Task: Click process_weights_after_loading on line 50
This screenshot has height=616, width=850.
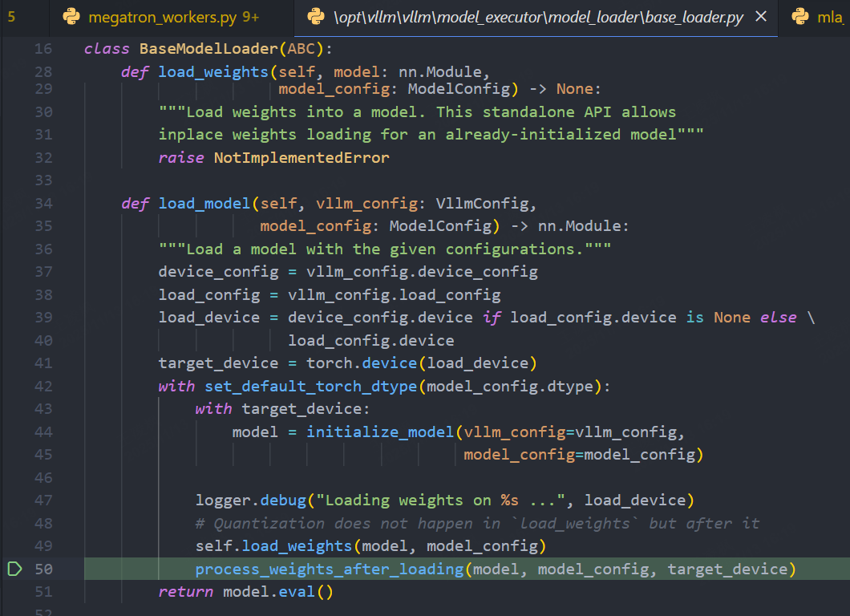Action: [x=329, y=569]
